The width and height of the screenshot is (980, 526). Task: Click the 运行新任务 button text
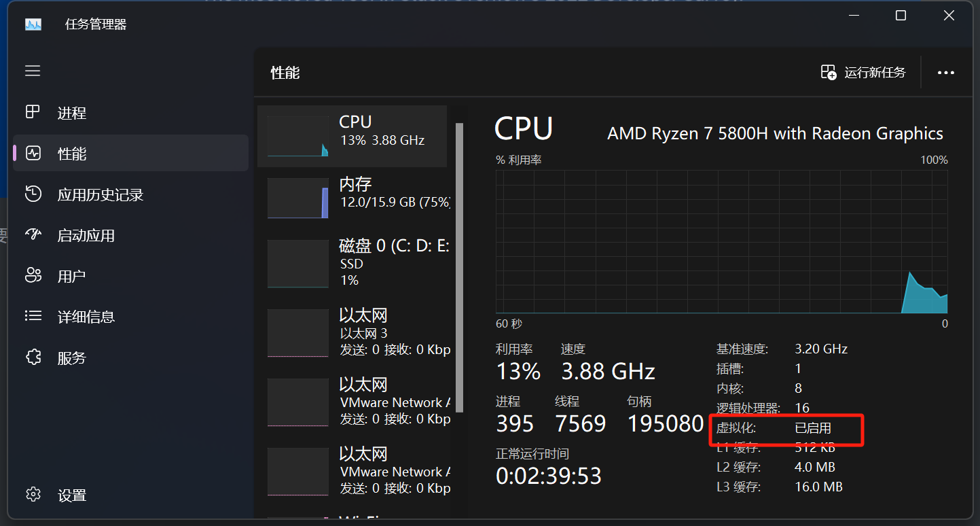click(x=875, y=72)
